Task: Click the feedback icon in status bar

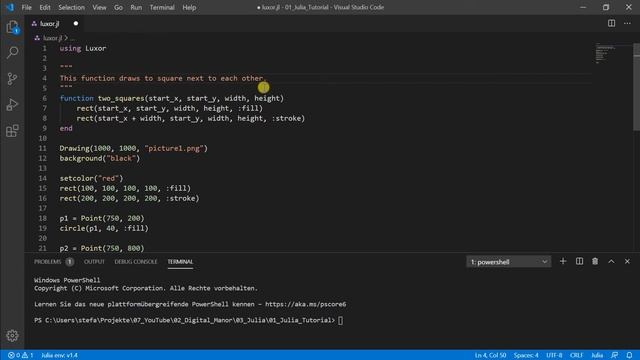Action: (x=614, y=355)
